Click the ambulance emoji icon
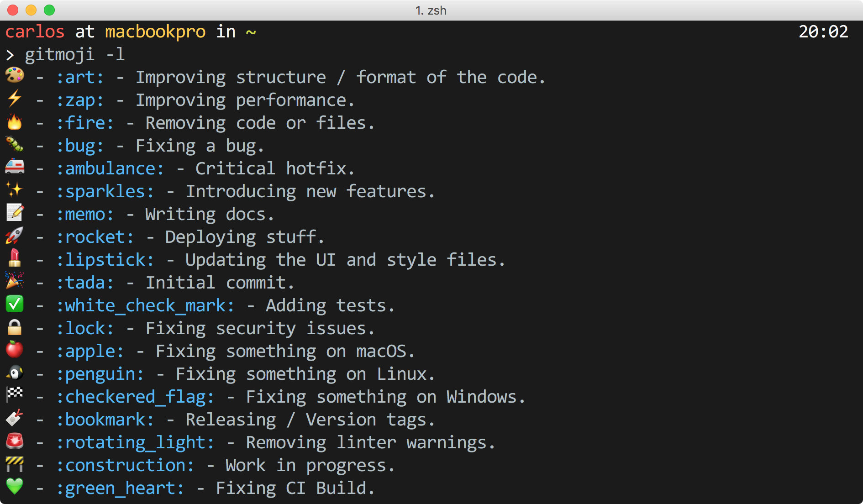Screen dimensions: 863x504 pyautogui.click(x=15, y=167)
